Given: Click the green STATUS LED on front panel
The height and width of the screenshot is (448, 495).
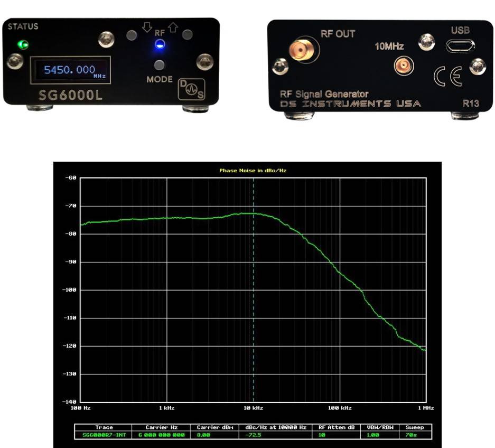Looking at the screenshot, I should tap(23, 44).
